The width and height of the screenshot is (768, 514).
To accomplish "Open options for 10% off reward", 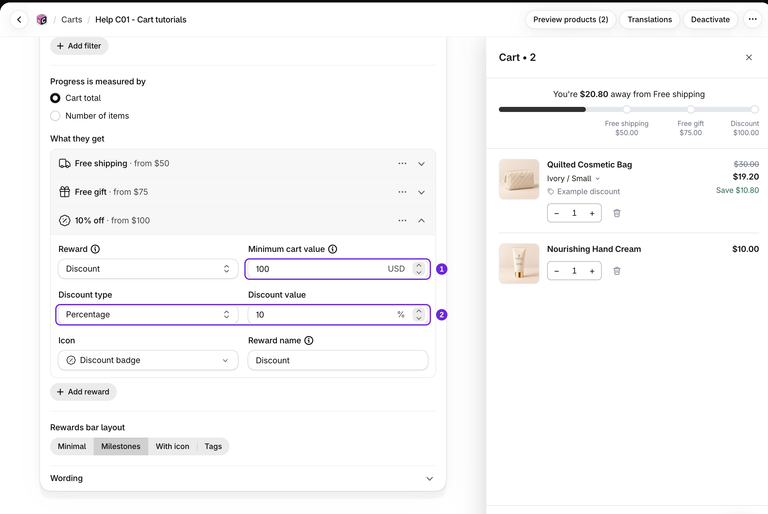I will pos(402,220).
